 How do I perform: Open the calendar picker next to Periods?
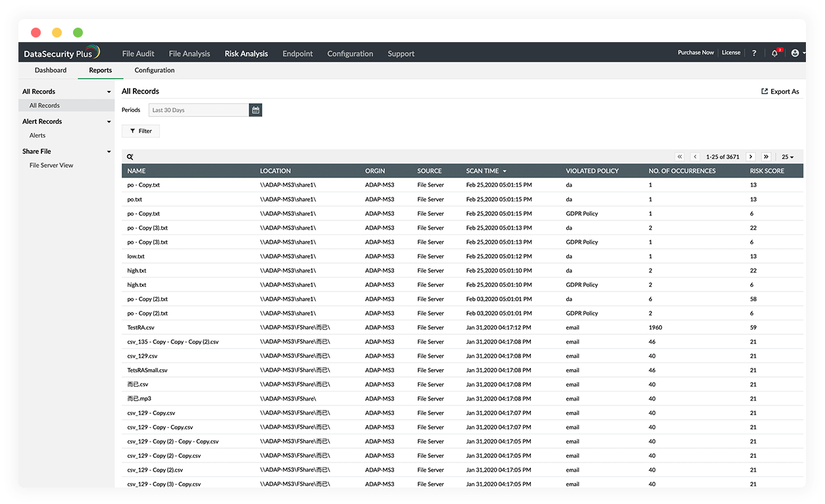[256, 110]
